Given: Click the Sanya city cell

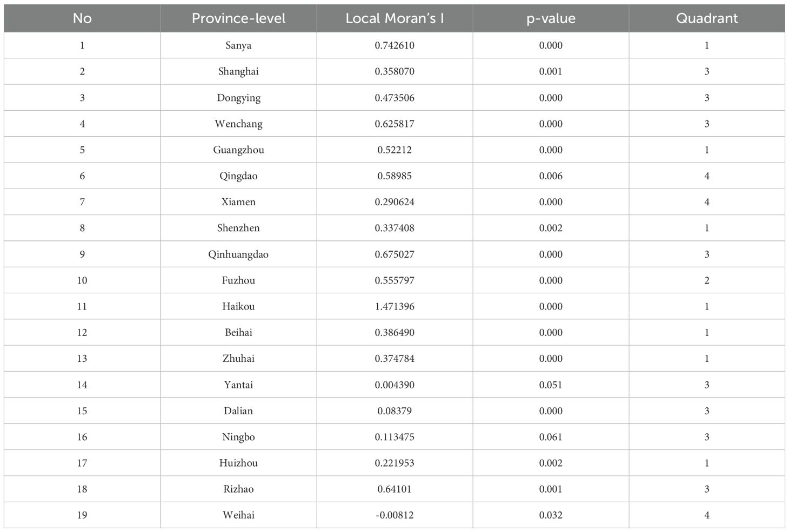Looking at the screenshot, I should 238,45.
